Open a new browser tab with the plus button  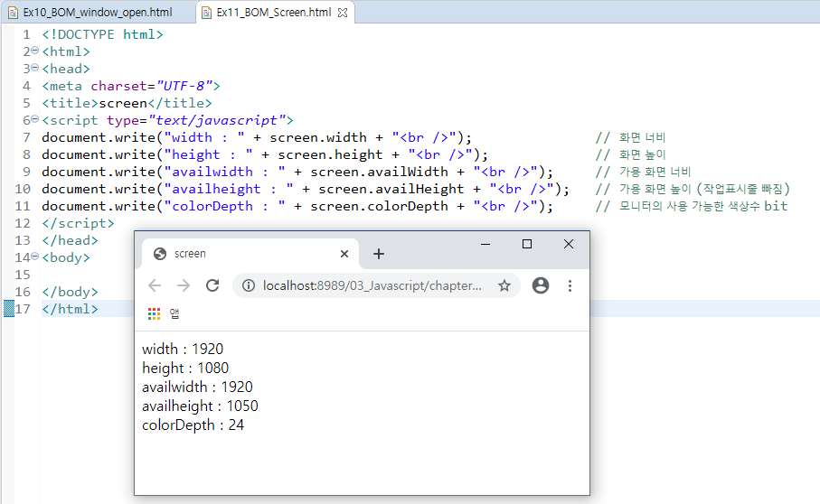[x=379, y=254]
